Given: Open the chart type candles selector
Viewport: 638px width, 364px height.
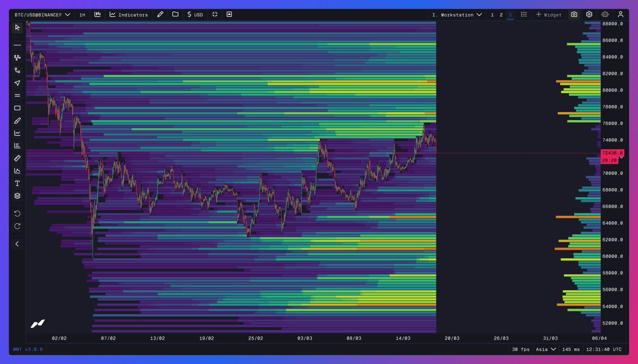Looking at the screenshot, I should [x=97, y=15].
